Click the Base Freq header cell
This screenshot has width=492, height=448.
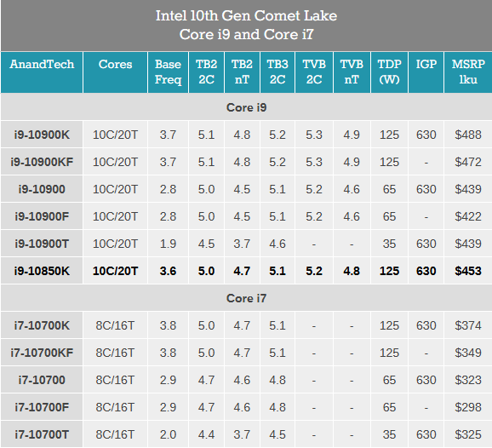(168, 72)
